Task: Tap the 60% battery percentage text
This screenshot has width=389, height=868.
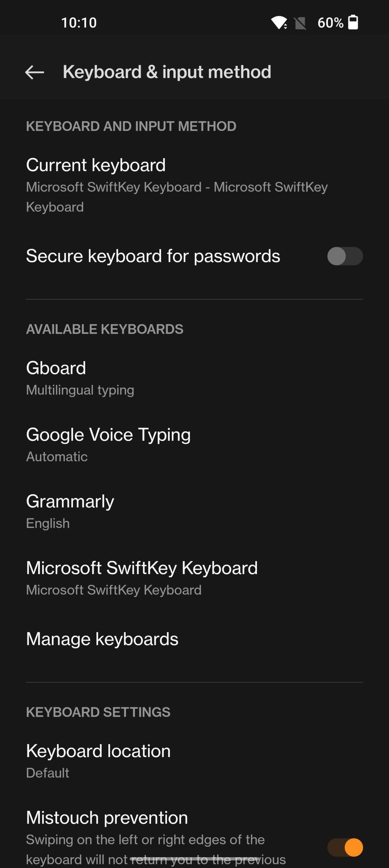Action: tap(330, 23)
